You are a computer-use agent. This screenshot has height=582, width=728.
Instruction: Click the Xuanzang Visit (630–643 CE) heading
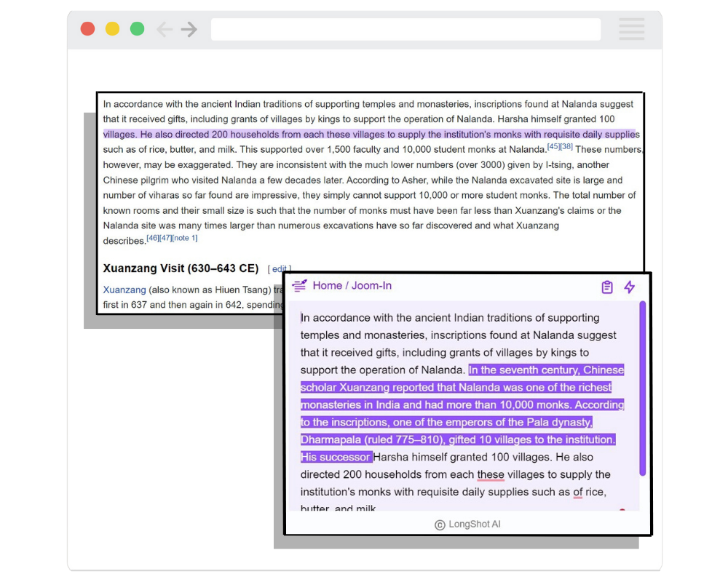click(x=181, y=268)
